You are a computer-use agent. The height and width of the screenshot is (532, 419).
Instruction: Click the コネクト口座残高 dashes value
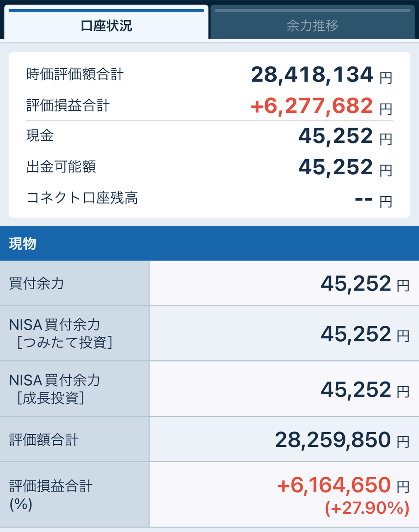[364, 199]
